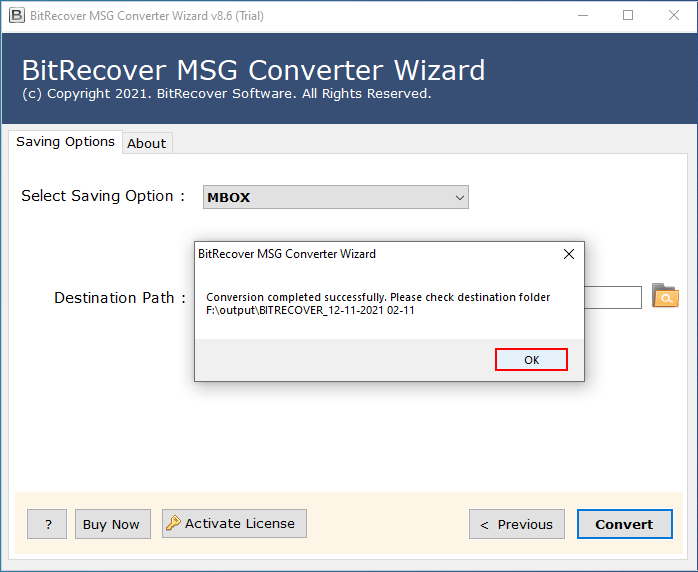The image size is (698, 572).
Task: Click the output path 'F:\output\BITRECOVER_12-11-2021 02-11'
Action: [x=310, y=310]
